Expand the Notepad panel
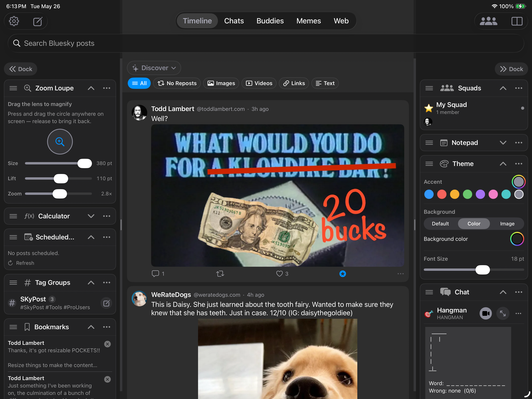Screen dimensions: 532x399 (x=503, y=143)
